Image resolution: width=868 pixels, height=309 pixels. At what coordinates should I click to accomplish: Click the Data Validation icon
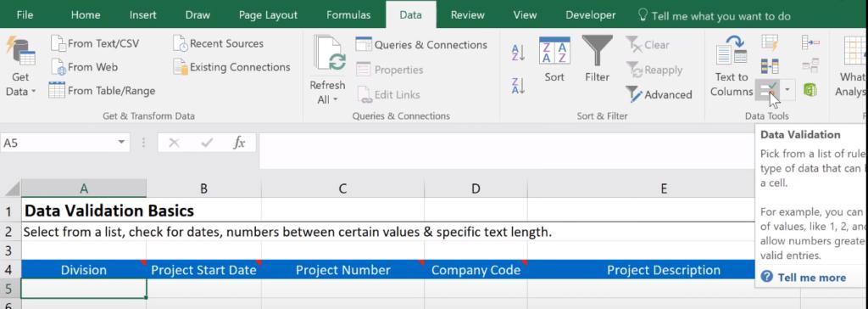(x=768, y=90)
